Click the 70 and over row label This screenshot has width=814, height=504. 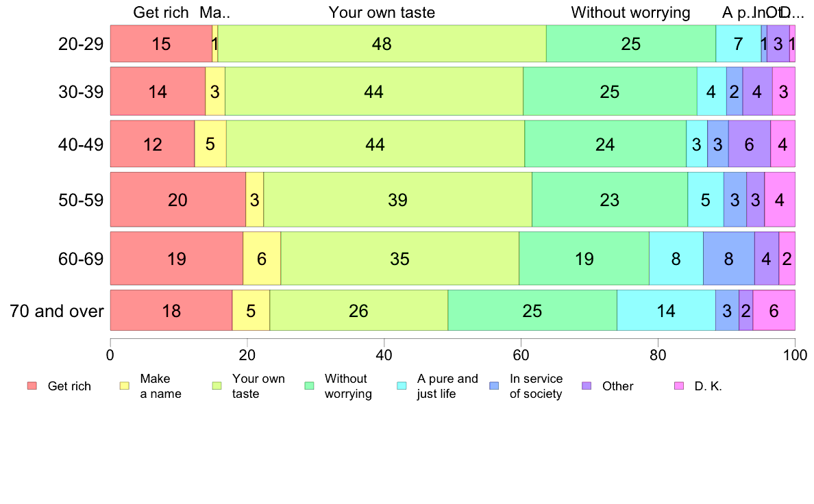pos(57,311)
